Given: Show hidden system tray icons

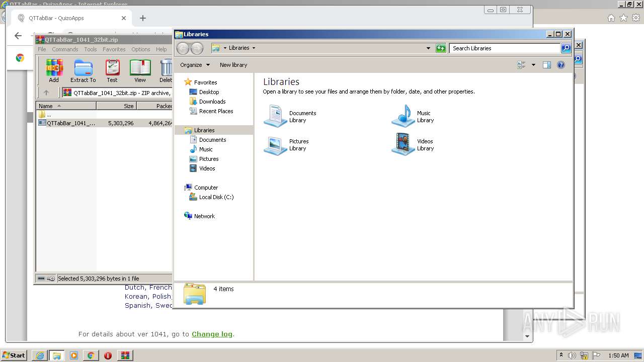Looking at the screenshot, I should coord(561,355).
